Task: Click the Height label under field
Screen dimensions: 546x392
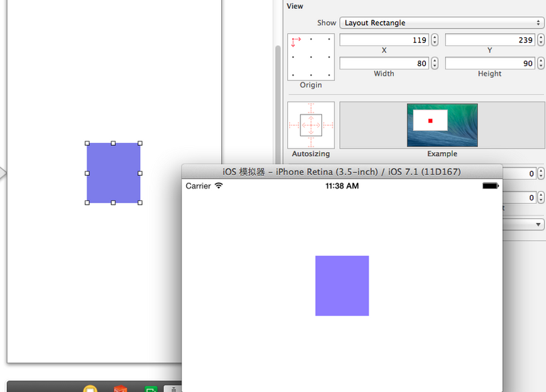Action: (x=489, y=74)
